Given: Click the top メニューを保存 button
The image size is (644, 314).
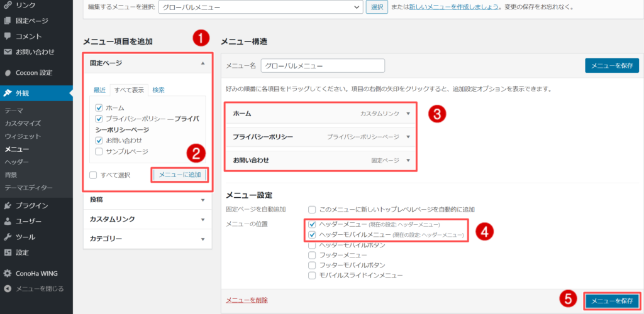Looking at the screenshot, I should coord(612,65).
